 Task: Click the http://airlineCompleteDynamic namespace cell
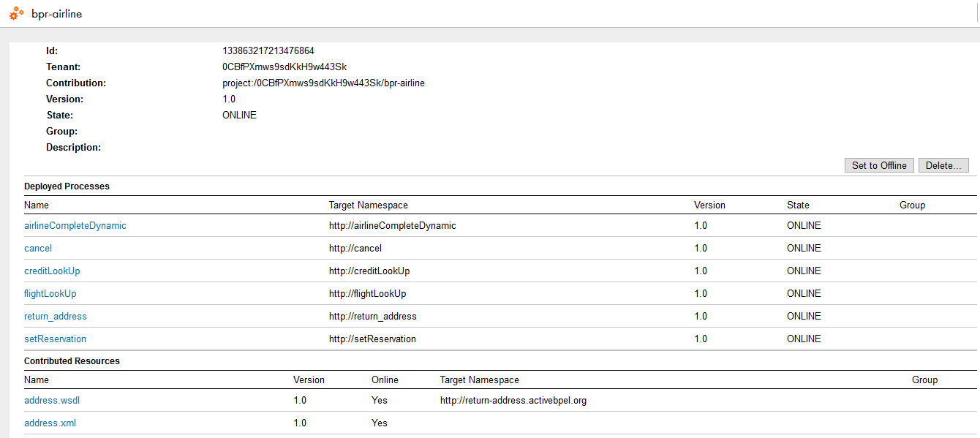393,226
